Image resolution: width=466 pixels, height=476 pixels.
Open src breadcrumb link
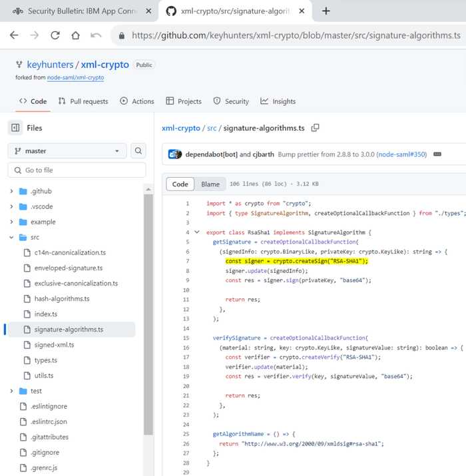click(x=212, y=128)
